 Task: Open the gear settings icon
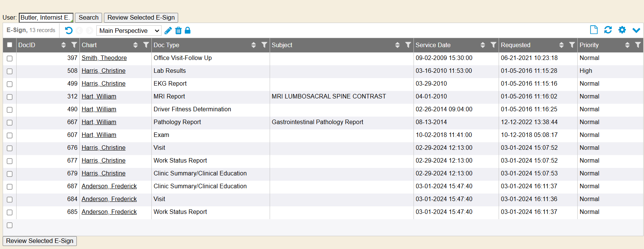click(622, 30)
